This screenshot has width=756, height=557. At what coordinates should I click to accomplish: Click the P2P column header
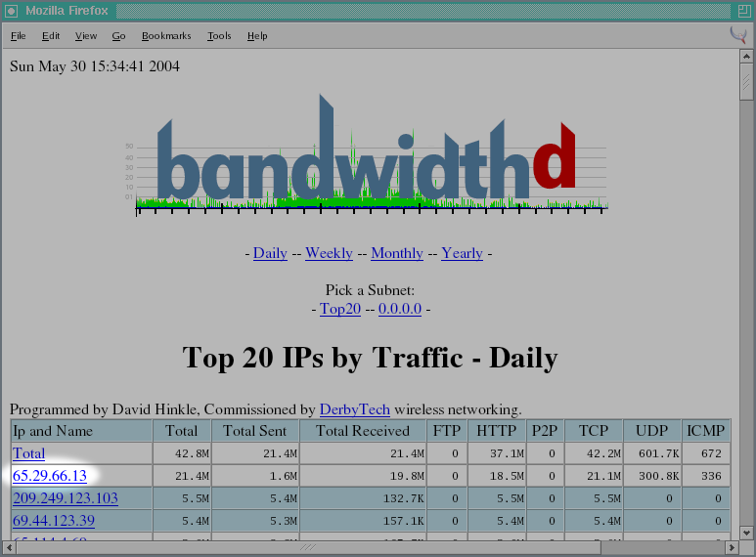coord(545,431)
